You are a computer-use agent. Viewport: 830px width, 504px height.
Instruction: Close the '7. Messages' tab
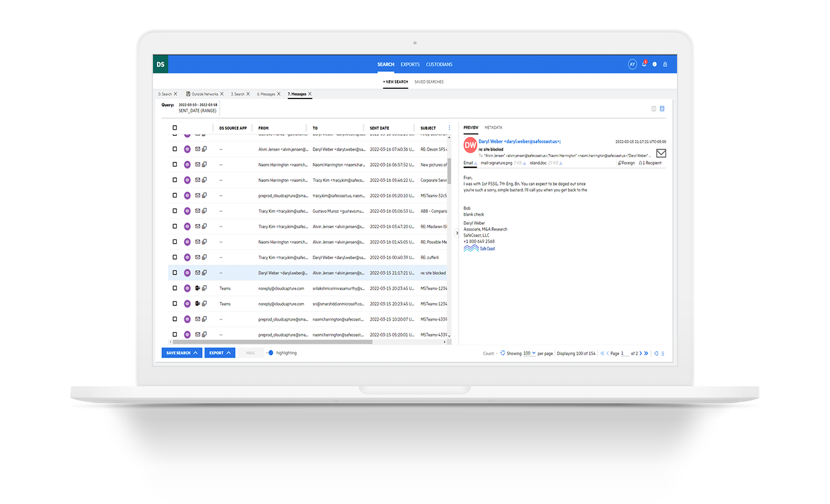310,94
